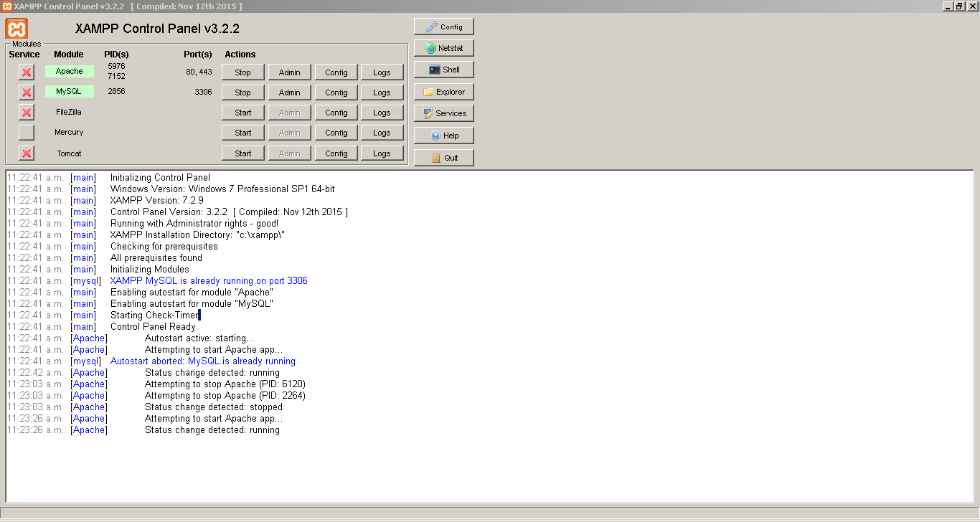Click the Mercury module name

(x=69, y=132)
